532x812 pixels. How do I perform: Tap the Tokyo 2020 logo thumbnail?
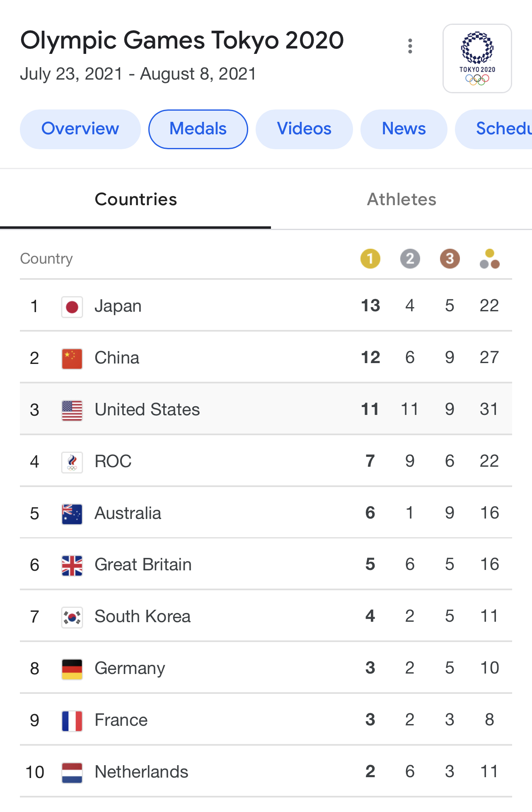tap(477, 58)
